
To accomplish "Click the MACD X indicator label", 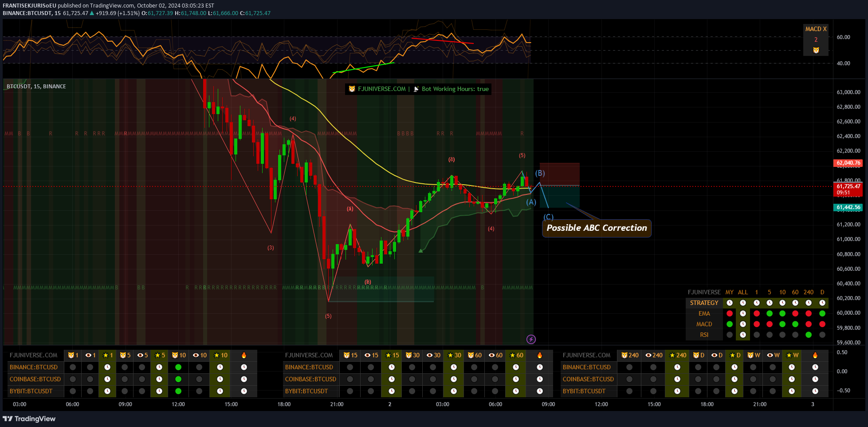I will coord(816,29).
